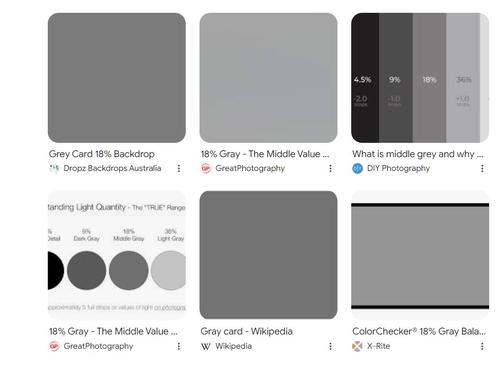Click the X-Rite logo icon

pyautogui.click(x=357, y=346)
